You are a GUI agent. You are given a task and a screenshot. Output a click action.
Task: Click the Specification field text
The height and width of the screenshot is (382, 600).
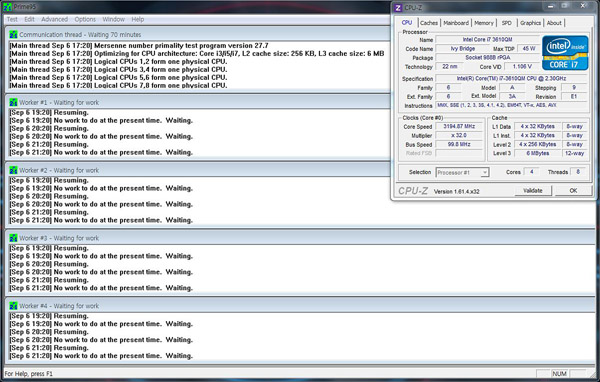(511, 78)
